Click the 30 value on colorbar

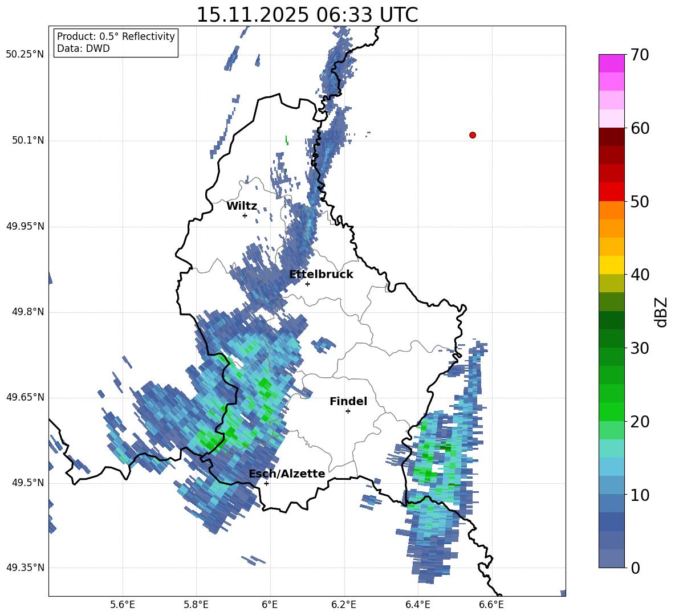pyautogui.click(x=640, y=348)
